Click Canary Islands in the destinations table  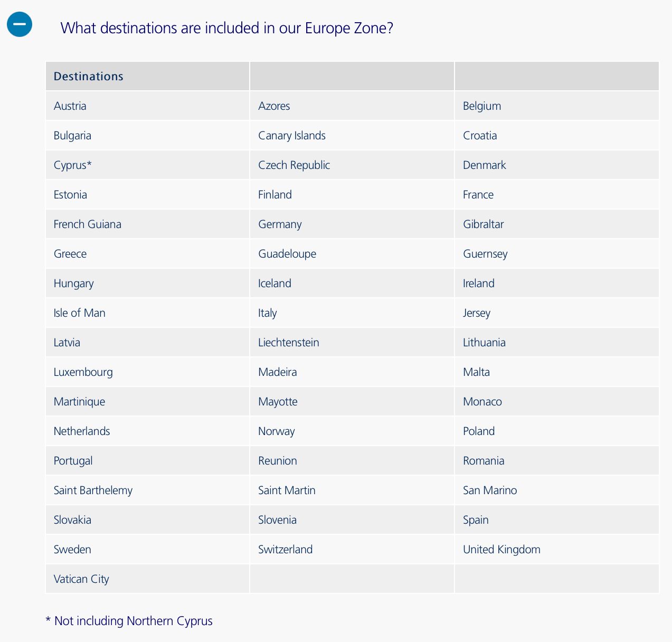292,136
